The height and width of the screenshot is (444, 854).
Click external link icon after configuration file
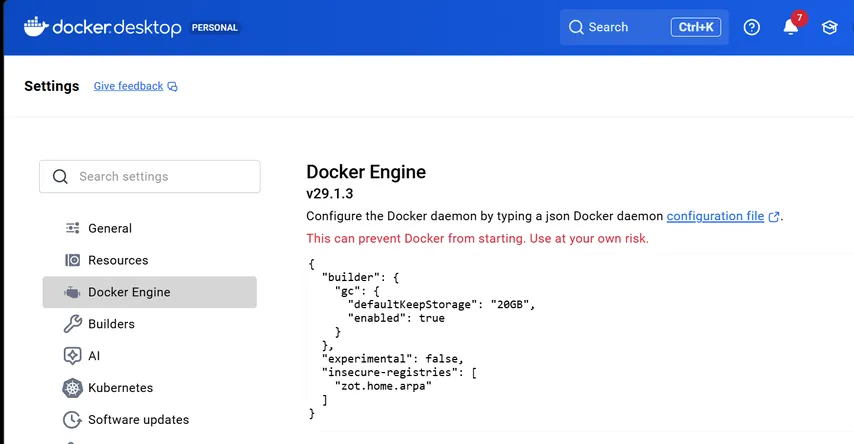point(773,217)
